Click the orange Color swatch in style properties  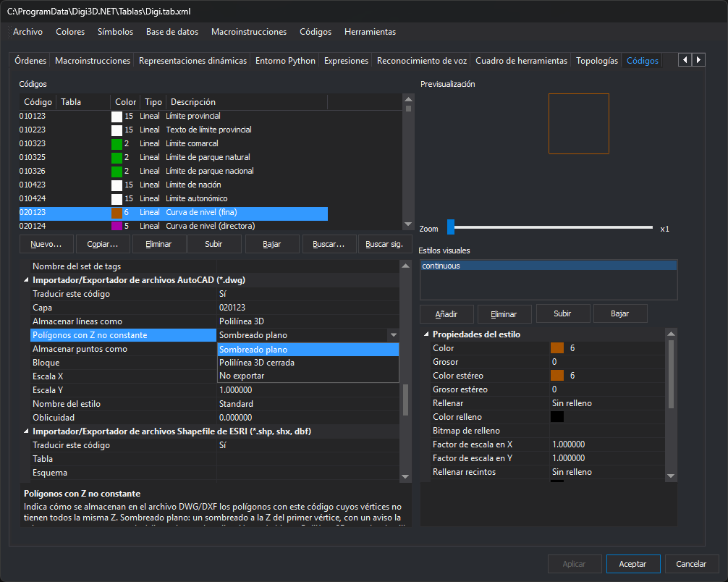pyautogui.click(x=556, y=348)
